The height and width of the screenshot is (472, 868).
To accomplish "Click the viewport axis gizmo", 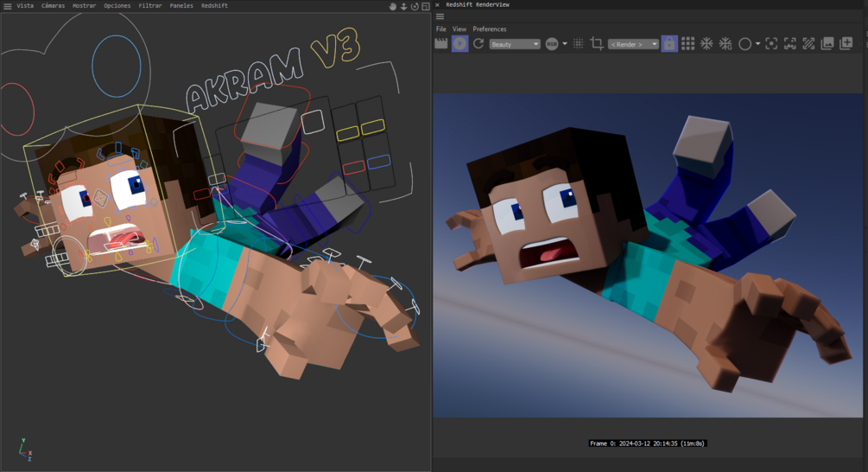I will pyautogui.click(x=25, y=450).
